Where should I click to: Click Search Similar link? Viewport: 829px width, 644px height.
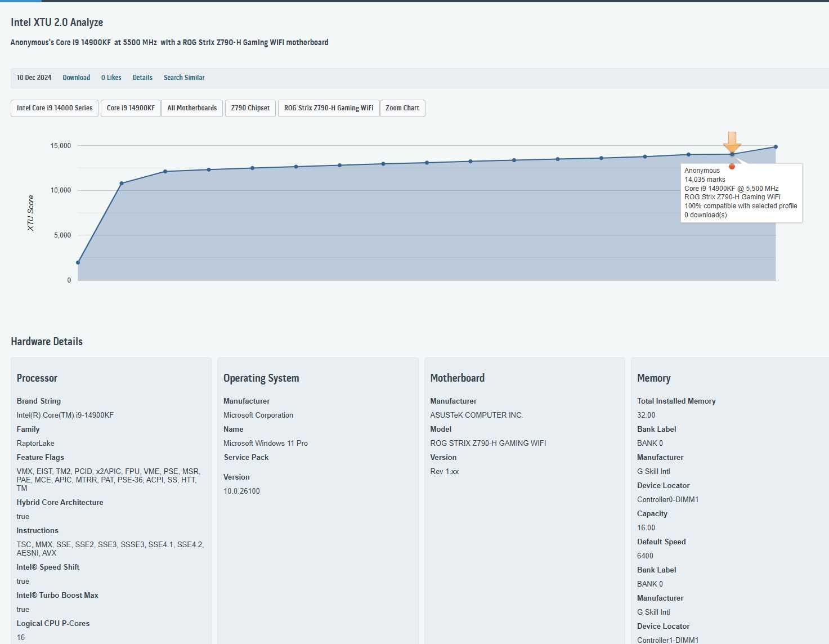tap(184, 78)
